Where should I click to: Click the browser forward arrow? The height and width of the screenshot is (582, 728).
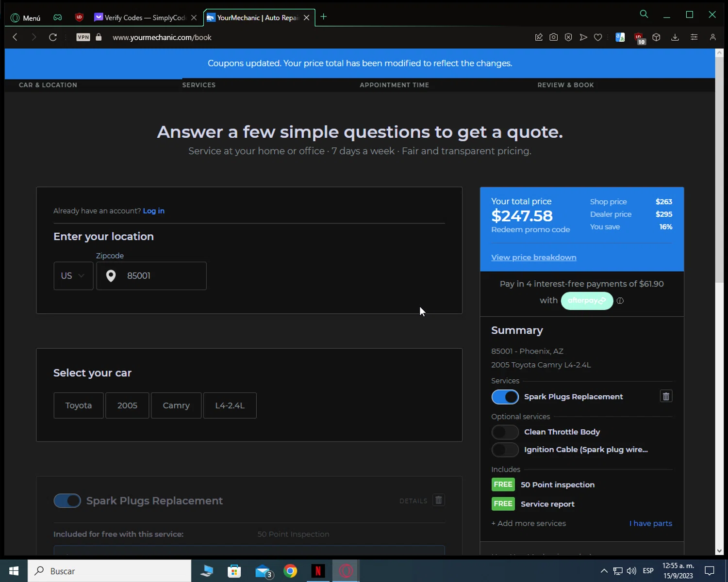(33, 37)
